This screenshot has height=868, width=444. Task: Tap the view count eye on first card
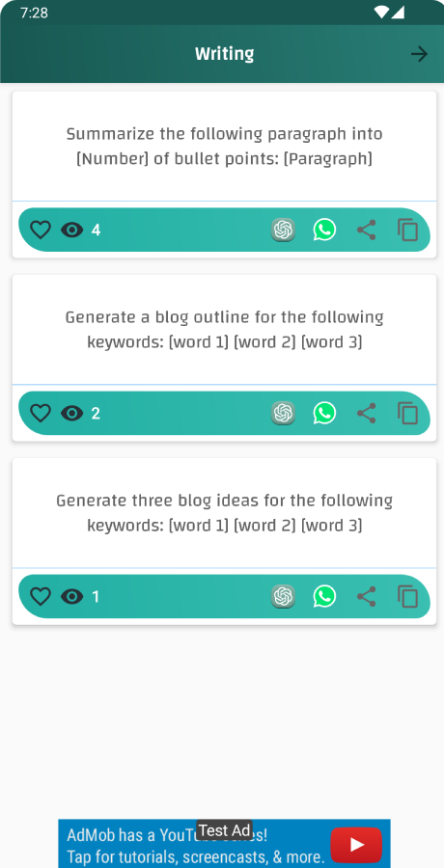tap(72, 230)
